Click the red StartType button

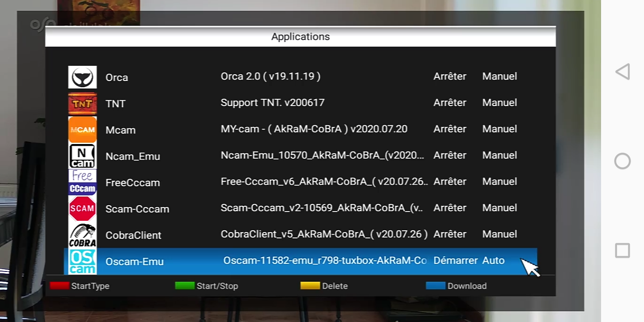(59, 285)
